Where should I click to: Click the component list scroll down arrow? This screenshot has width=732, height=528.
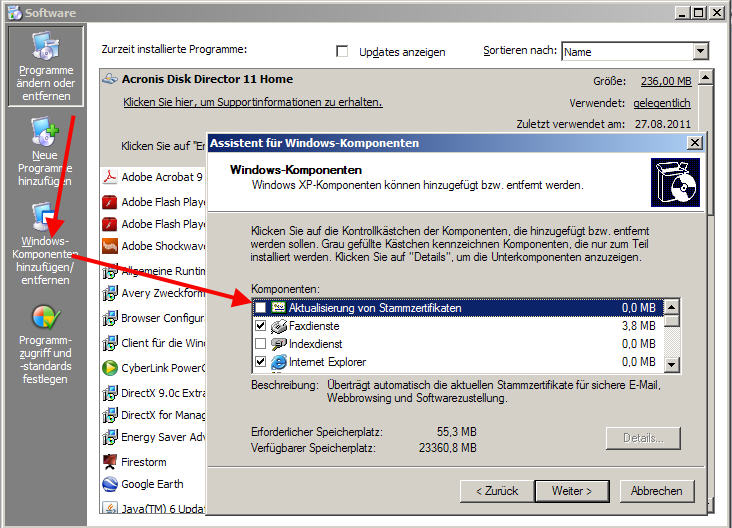coord(671,364)
